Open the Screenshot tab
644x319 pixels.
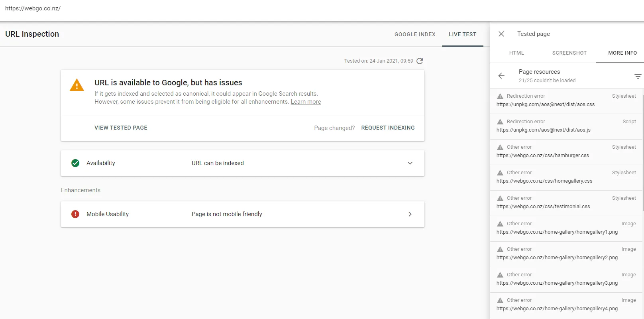pos(569,53)
